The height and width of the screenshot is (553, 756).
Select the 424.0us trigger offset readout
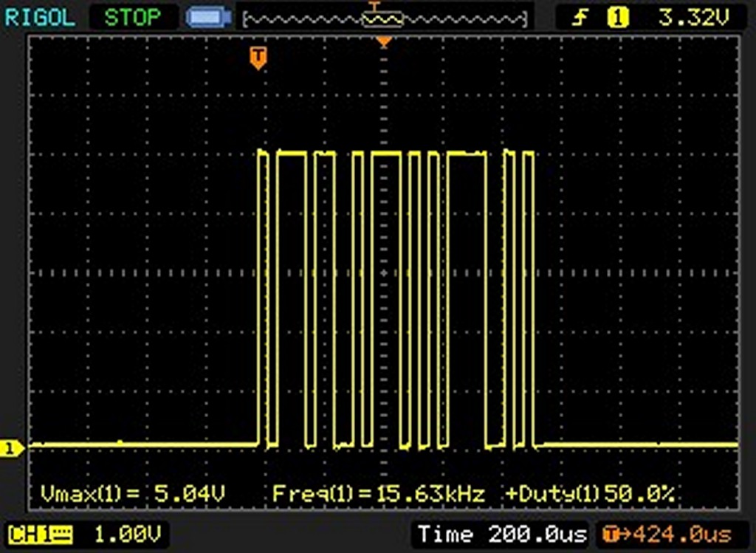(681, 535)
